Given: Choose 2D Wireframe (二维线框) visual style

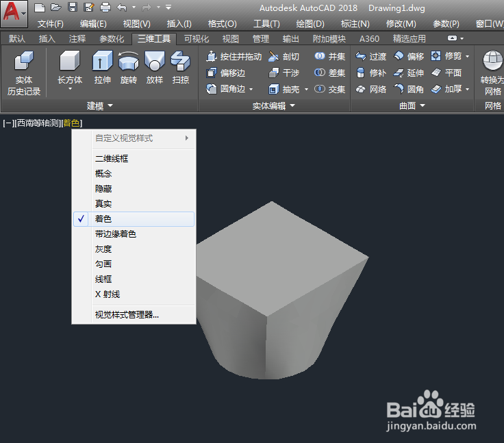Looking at the screenshot, I should click(x=134, y=158).
